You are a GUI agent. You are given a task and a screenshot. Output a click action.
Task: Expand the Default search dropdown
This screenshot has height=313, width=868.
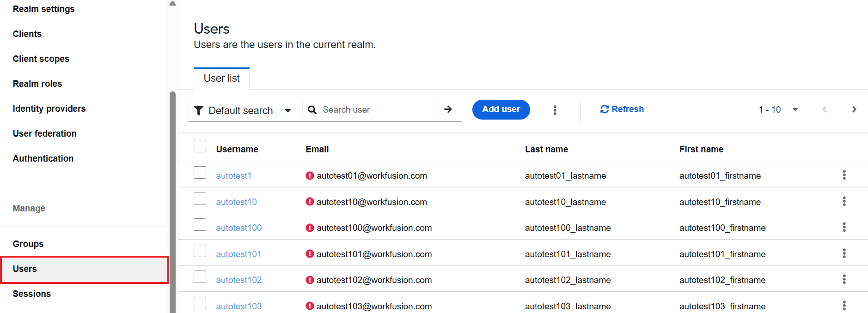coord(245,110)
